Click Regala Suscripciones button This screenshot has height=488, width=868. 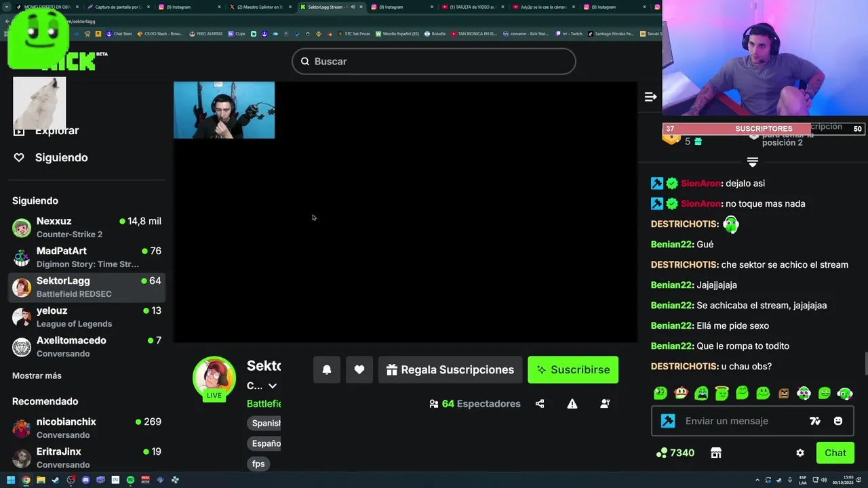tap(450, 369)
